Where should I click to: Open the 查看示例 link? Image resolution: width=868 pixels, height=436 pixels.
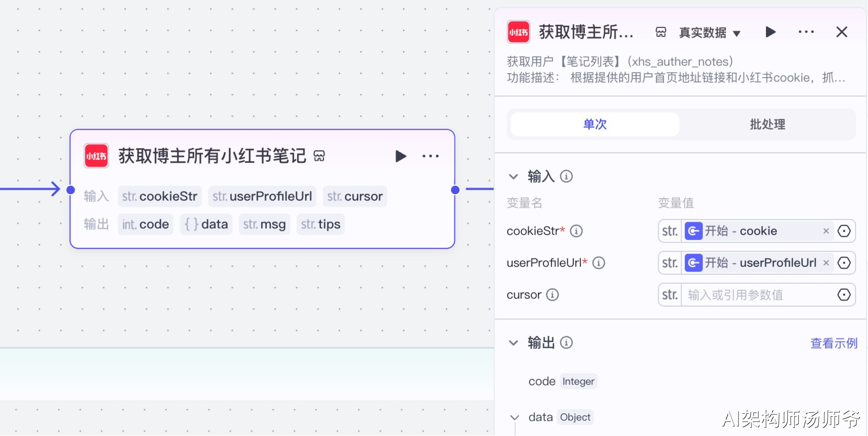[834, 343]
